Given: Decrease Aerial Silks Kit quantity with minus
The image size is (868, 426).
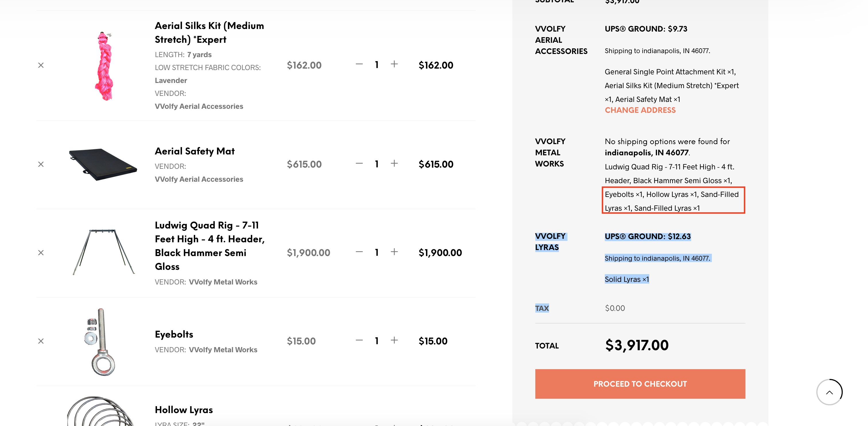Looking at the screenshot, I should pyautogui.click(x=359, y=64).
